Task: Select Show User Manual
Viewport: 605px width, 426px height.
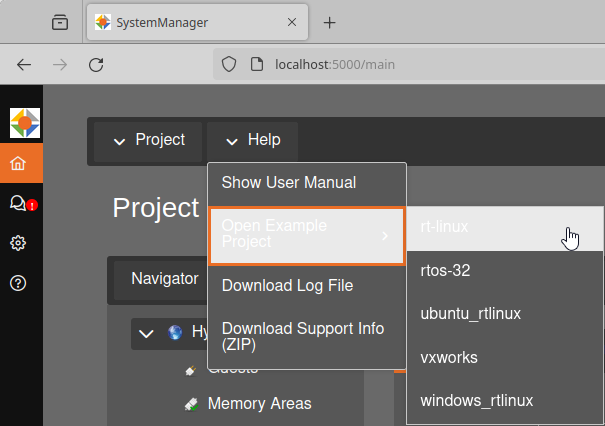Action: (x=307, y=183)
